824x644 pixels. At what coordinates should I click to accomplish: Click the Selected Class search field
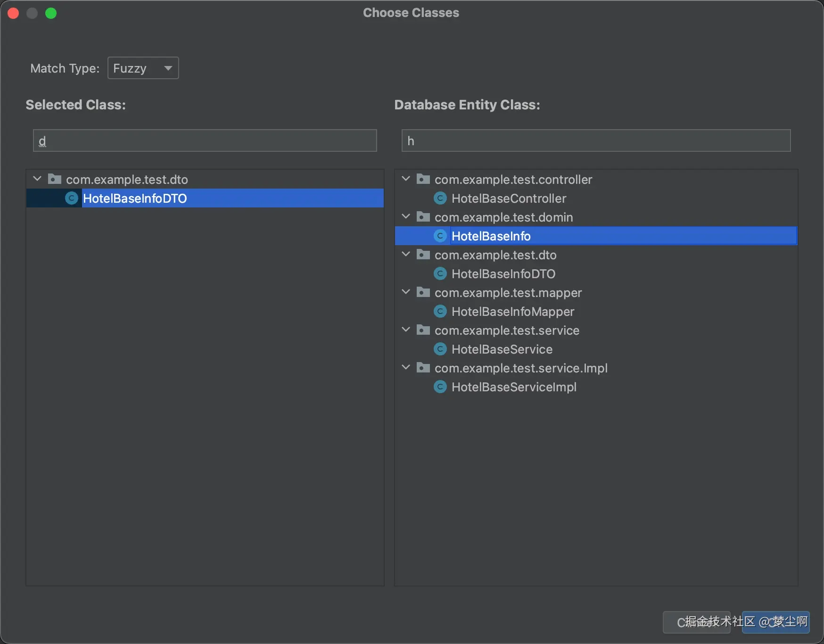click(x=205, y=141)
